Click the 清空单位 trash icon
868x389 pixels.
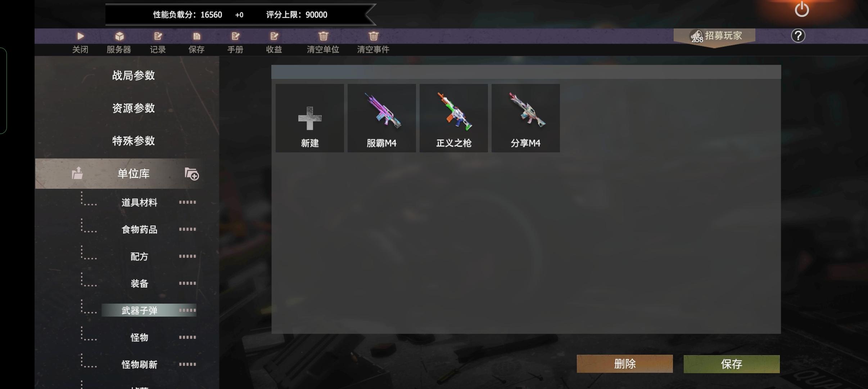323,36
